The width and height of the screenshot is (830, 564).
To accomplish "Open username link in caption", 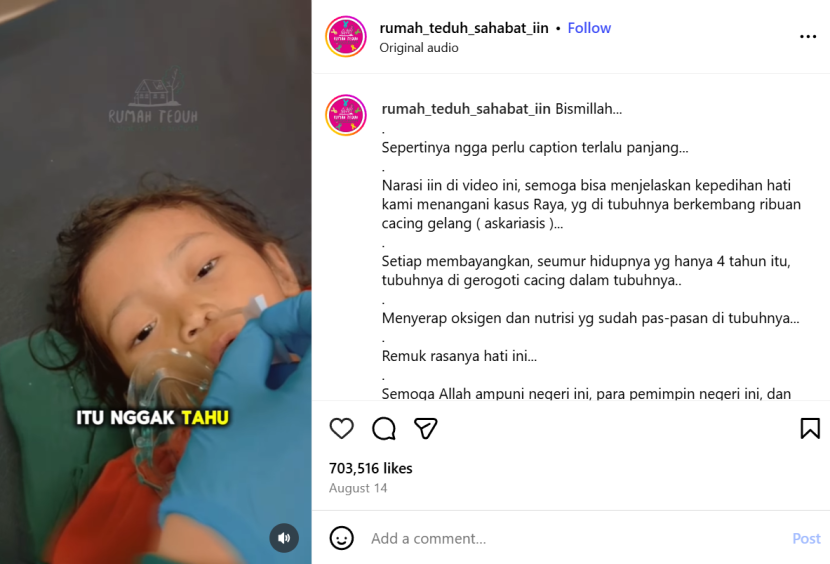I will [x=466, y=109].
